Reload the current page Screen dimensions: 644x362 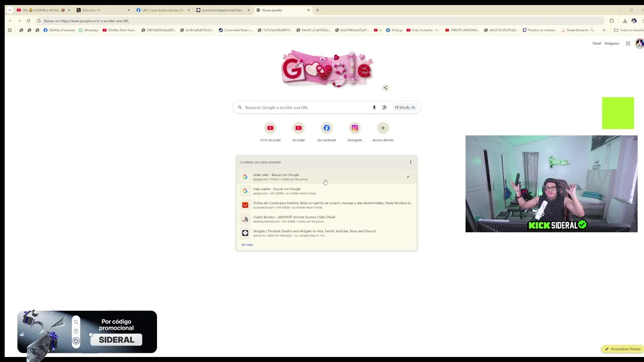(28, 21)
